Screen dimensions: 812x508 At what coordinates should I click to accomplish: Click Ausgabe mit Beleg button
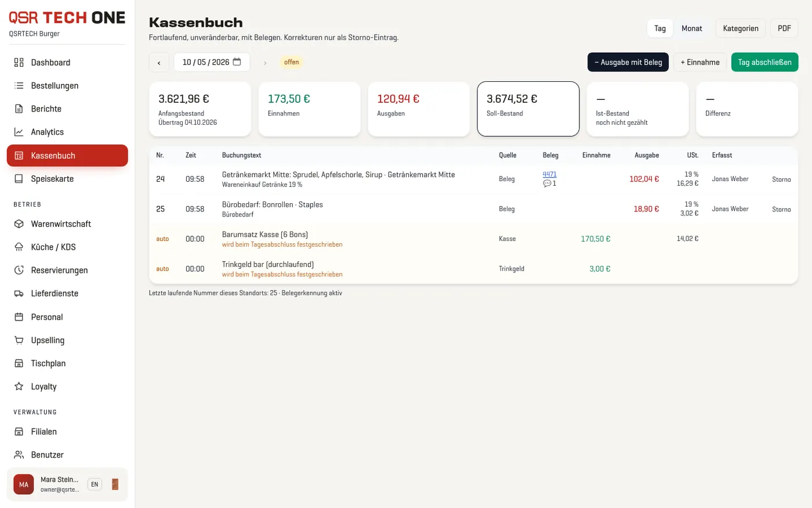[x=628, y=62]
